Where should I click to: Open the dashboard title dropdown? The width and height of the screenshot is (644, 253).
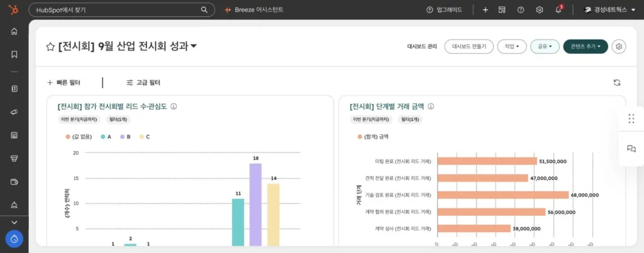tap(194, 46)
